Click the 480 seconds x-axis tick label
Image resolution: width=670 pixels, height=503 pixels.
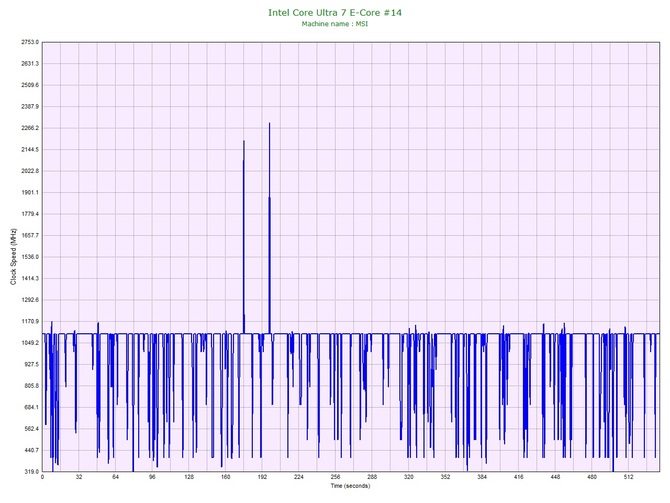[592, 477]
